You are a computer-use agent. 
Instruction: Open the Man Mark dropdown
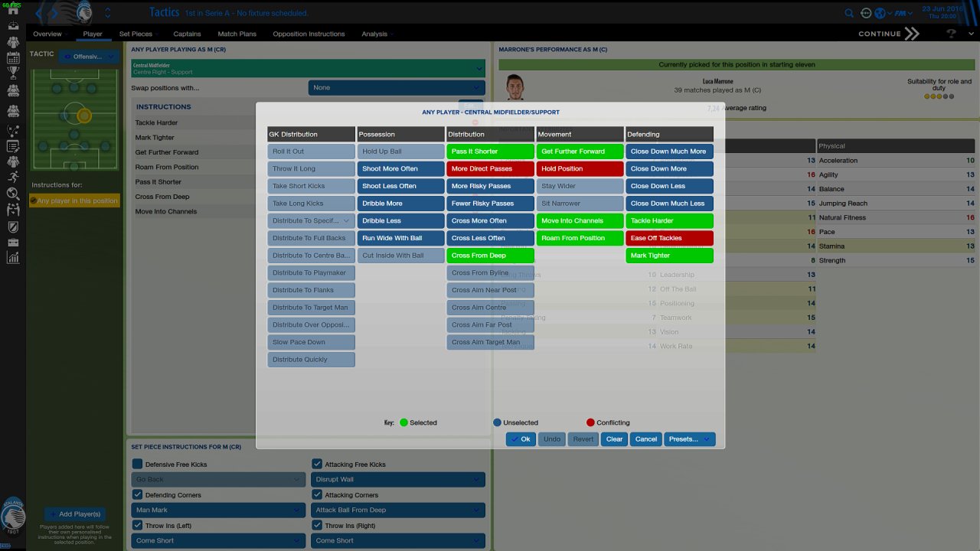[218, 510]
